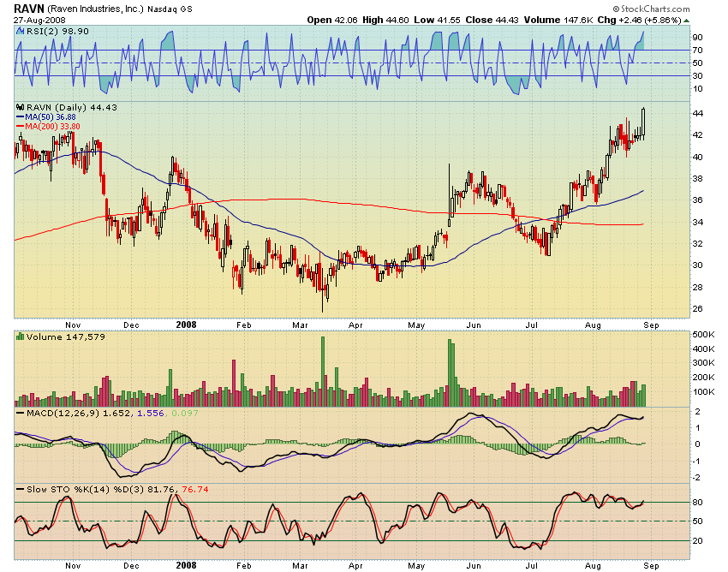The image size is (728, 572).
Task: Click the 'Volume 147,579' panel label
Action: pos(65,337)
